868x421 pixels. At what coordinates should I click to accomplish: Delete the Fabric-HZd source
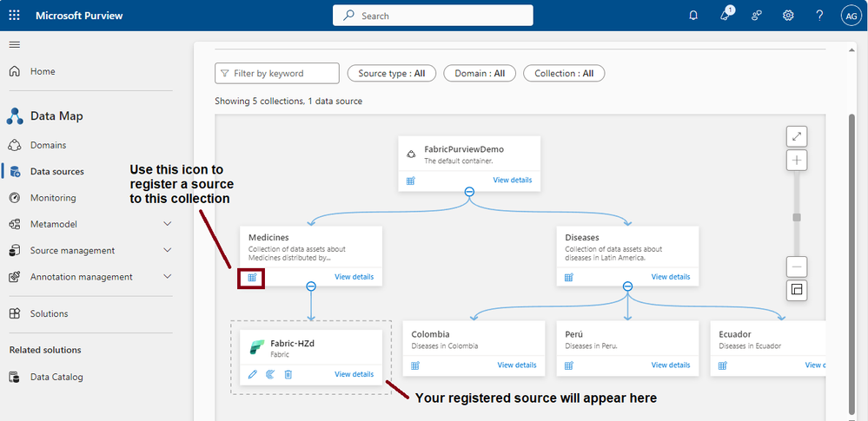pos(288,374)
